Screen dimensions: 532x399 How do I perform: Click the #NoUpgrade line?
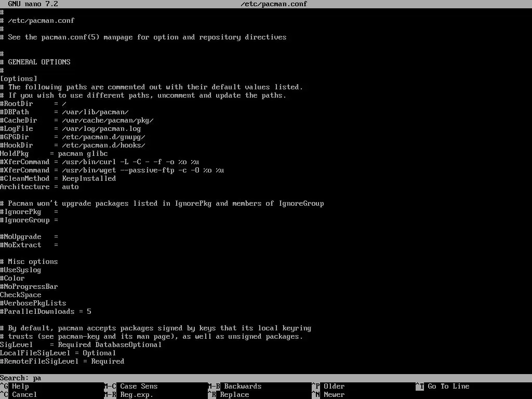point(29,237)
